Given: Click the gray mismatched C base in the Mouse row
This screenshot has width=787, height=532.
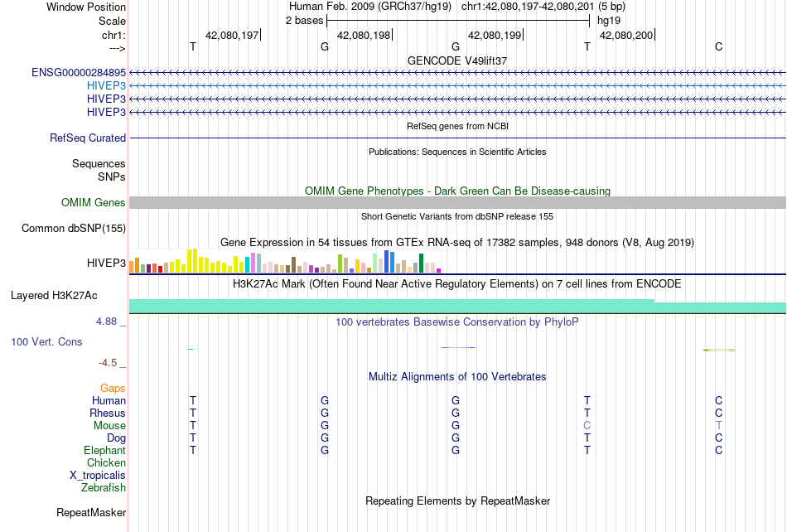Looking at the screenshot, I should (587, 426).
